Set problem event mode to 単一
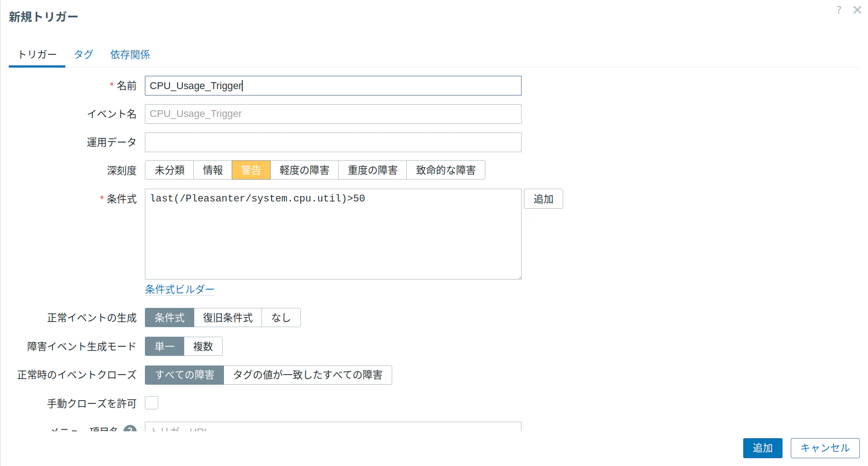868x466 pixels. click(x=165, y=347)
